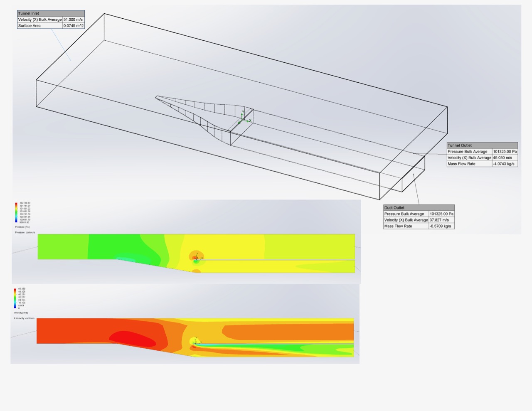
Task: Click the pressure color legend bar
Action: tap(17, 212)
